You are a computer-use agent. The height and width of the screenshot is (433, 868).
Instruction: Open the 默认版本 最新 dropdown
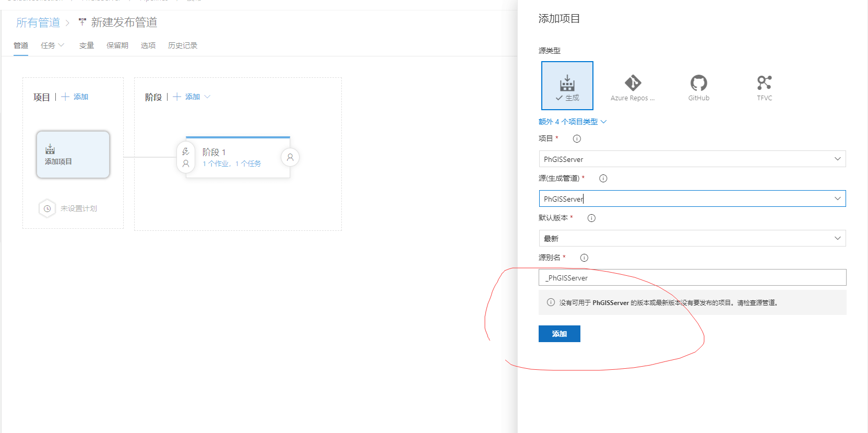tap(692, 239)
